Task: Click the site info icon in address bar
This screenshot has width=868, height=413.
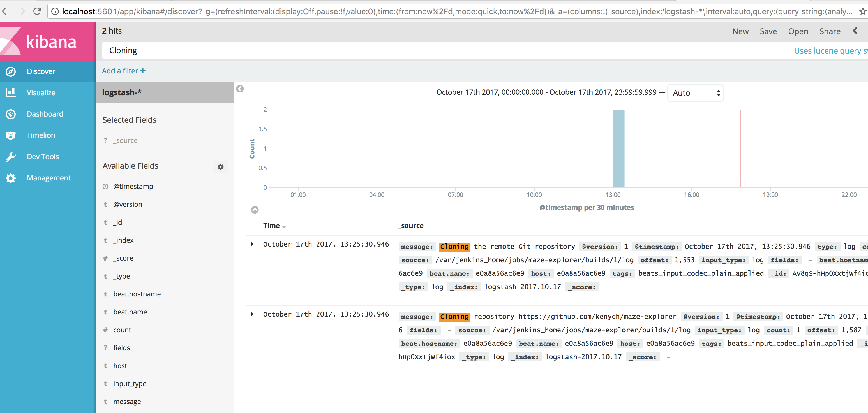Action: (x=55, y=12)
